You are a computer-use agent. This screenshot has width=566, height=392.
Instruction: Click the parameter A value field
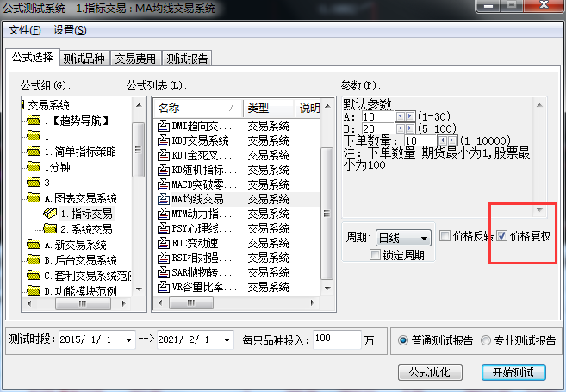378,116
